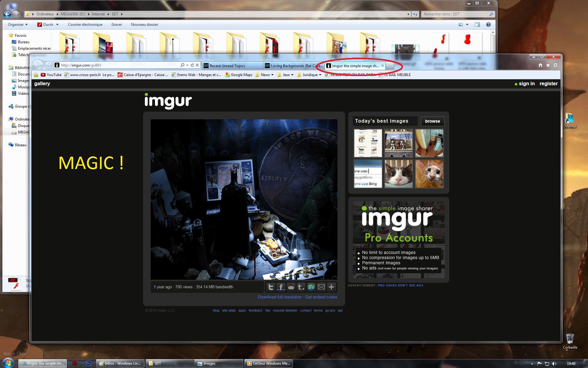Share image on Facebook
The image size is (588, 368).
(281, 287)
